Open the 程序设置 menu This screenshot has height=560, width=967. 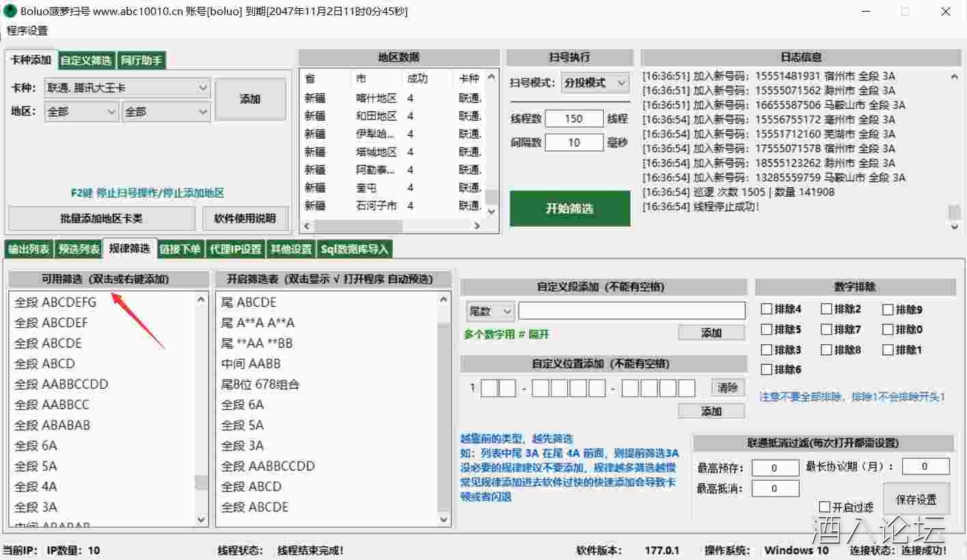(27, 31)
